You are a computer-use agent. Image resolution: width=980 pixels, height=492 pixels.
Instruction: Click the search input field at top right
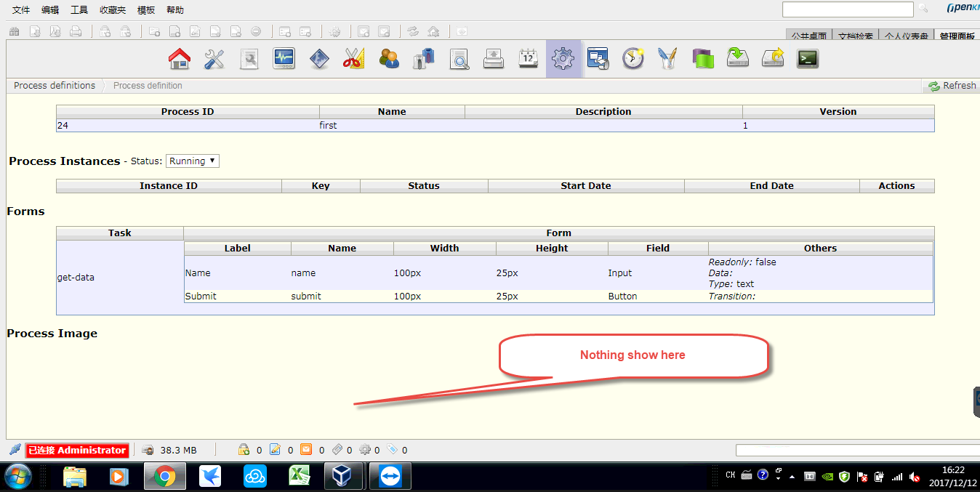tap(847, 9)
